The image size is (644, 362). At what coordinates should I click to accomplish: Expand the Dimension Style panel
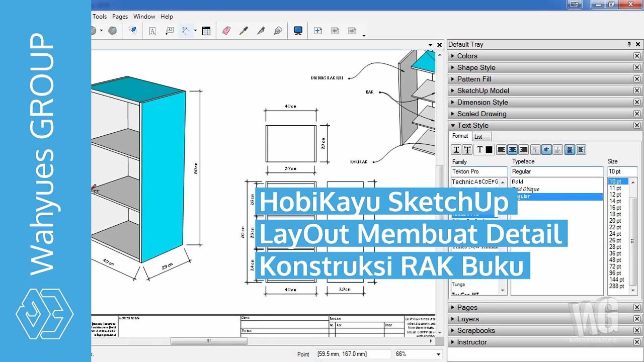(544, 102)
